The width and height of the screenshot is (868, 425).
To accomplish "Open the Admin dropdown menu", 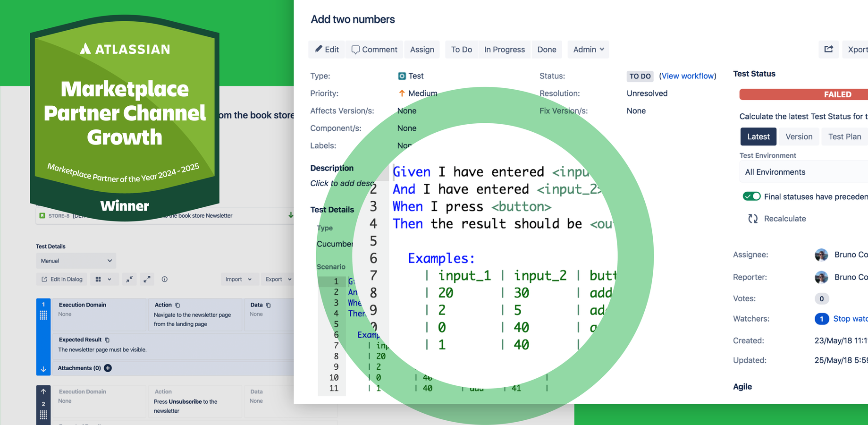I will [x=588, y=50].
